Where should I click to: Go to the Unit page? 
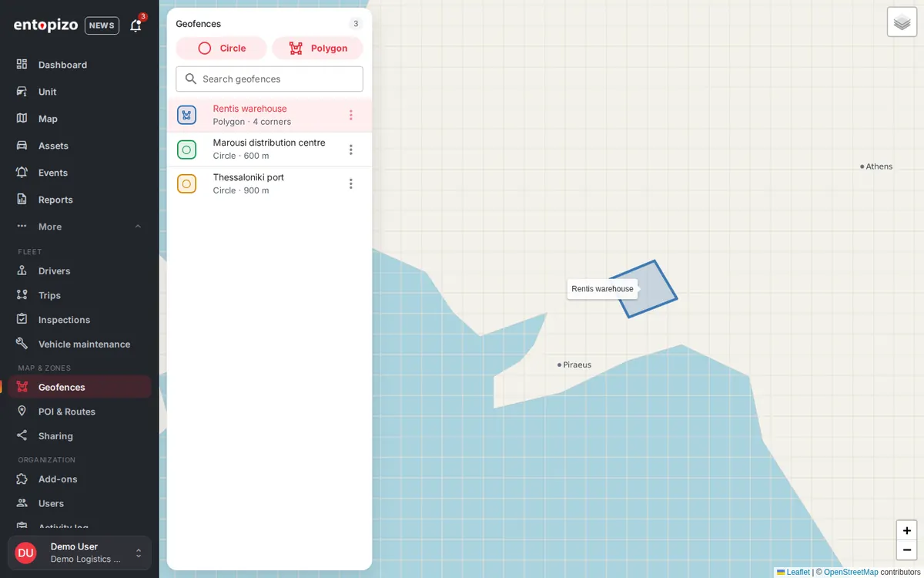pyautogui.click(x=79, y=92)
